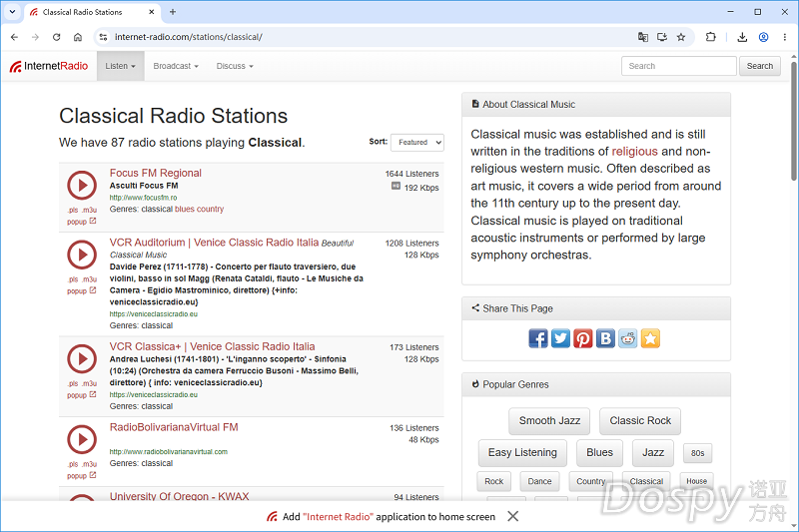Expand the Broadcast dropdown menu
This screenshot has height=532, width=799.
pyautogui.click(x=176, y=66)
